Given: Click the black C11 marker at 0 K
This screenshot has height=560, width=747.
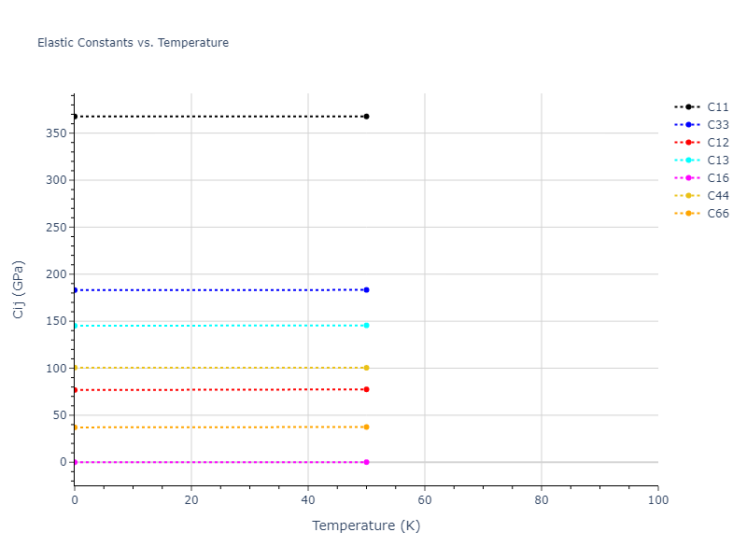Looking at the screenshot, I should coord(75,117).
